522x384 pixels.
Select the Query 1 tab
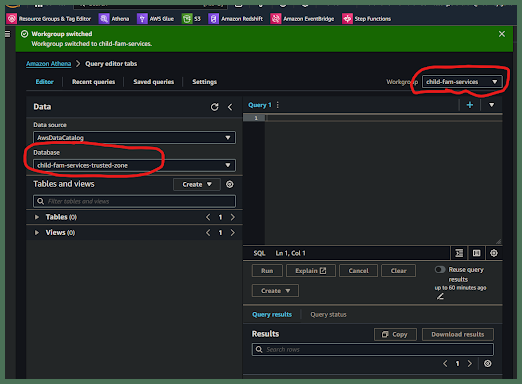tap(260, 105)
